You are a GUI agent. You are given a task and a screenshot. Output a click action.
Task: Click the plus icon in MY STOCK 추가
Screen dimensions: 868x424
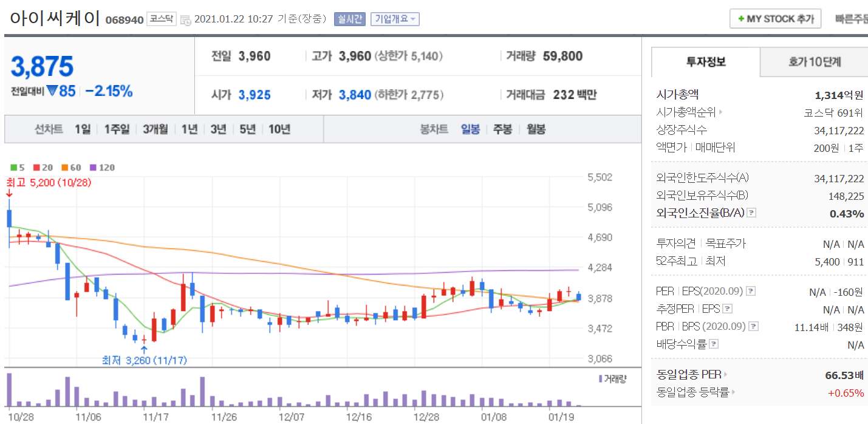click(x=740, y=19)
